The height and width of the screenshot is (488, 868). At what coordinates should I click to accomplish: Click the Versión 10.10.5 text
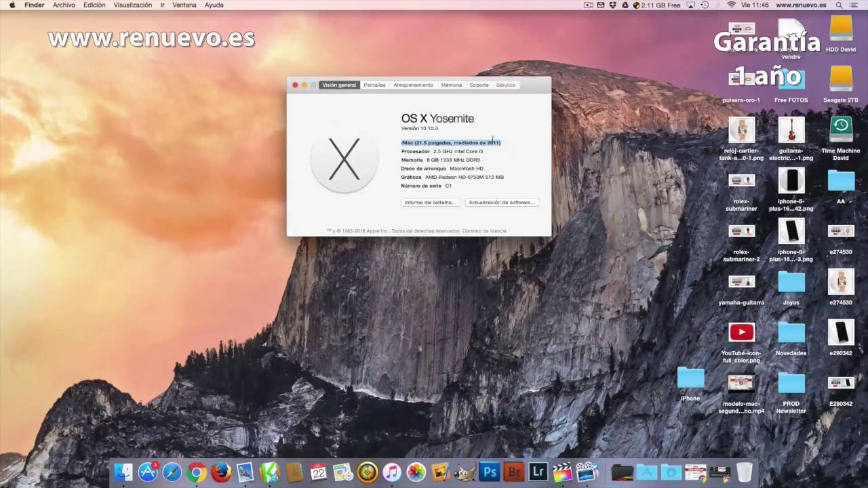(419, 128)
